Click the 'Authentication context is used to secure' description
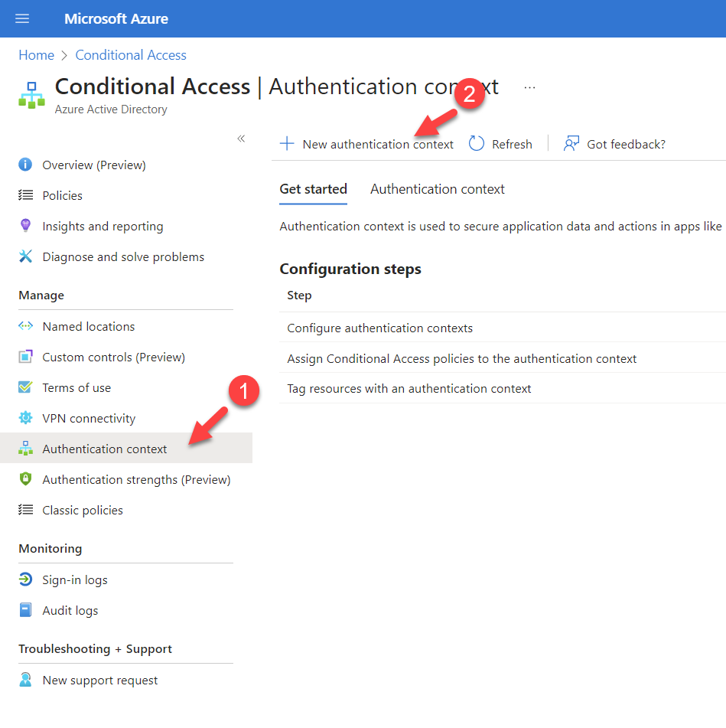This screenshot has width=726, height=728. pyautogui.click(x=500, y=226)
